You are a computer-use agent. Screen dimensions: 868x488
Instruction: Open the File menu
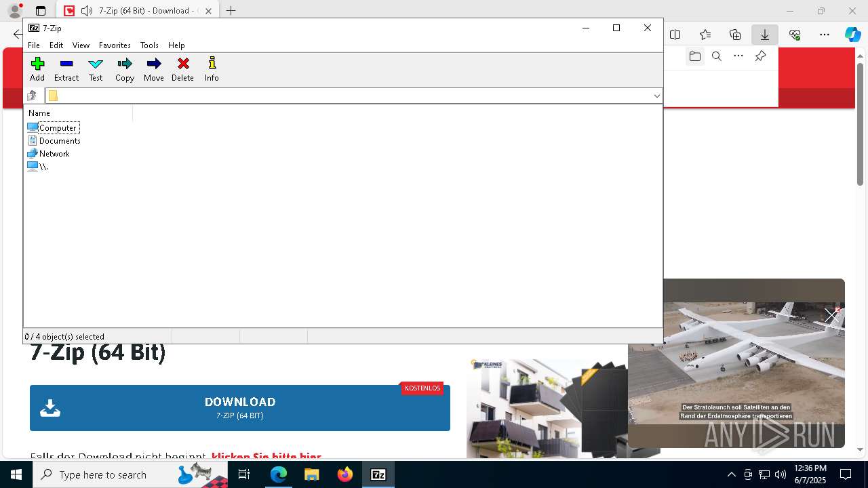click(x=34, y=45)
